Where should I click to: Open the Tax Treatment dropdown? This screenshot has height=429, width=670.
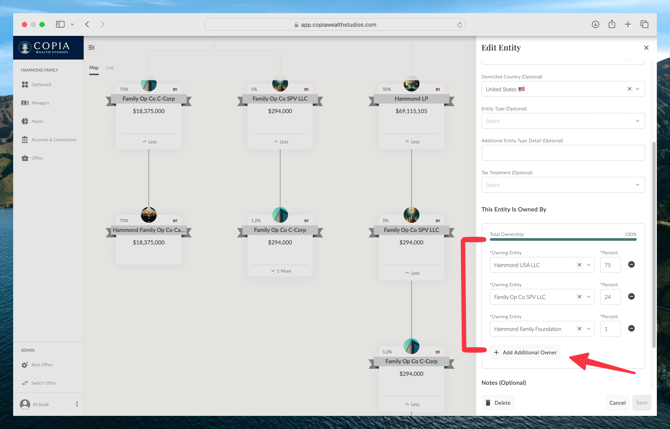coord(637,185)
